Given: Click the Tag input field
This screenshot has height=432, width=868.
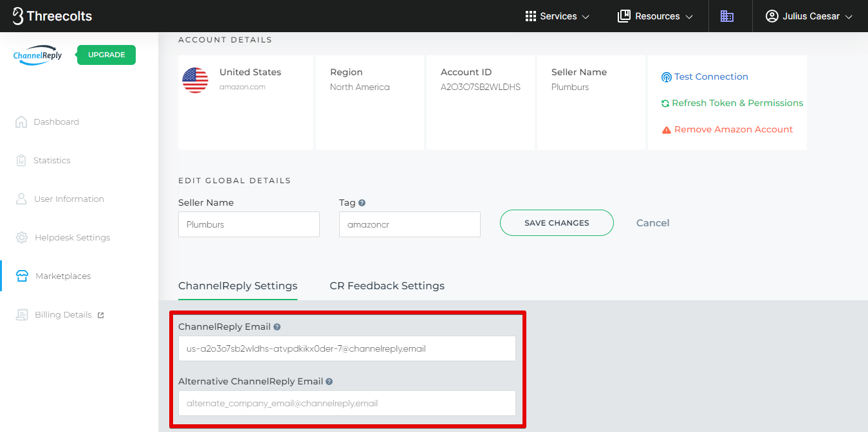Looking at the screenshot, I should pyautogui.click(x=410, y=224).
